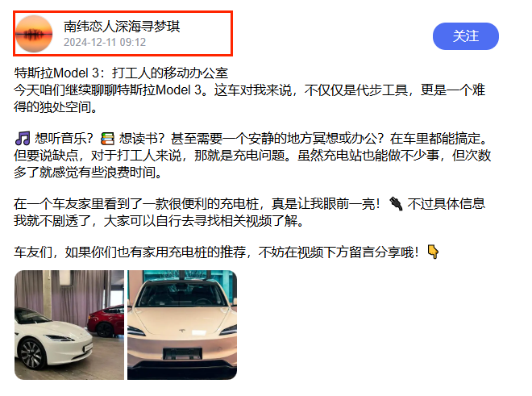Click the text 想听音乐？

click(64, 139)
